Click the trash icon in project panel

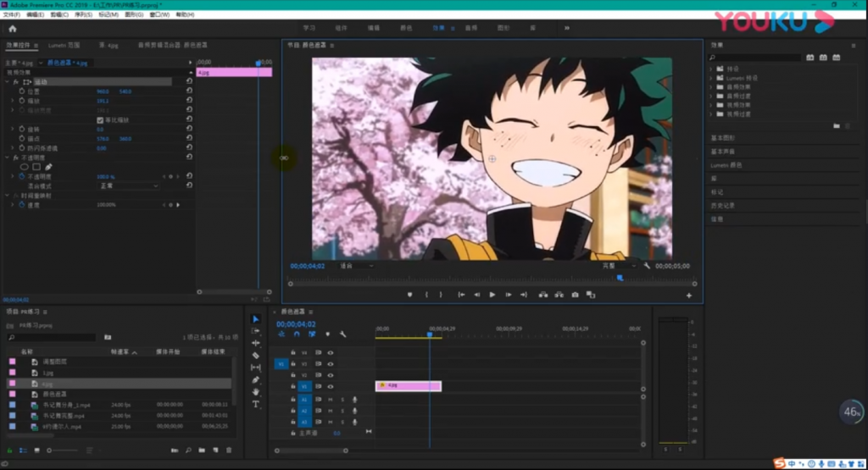point(229,450)
